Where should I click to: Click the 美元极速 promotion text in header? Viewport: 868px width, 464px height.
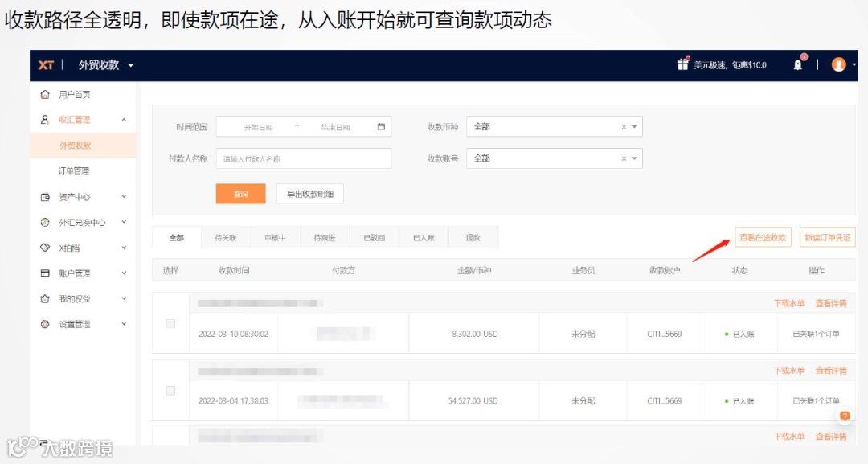[730, 65]
